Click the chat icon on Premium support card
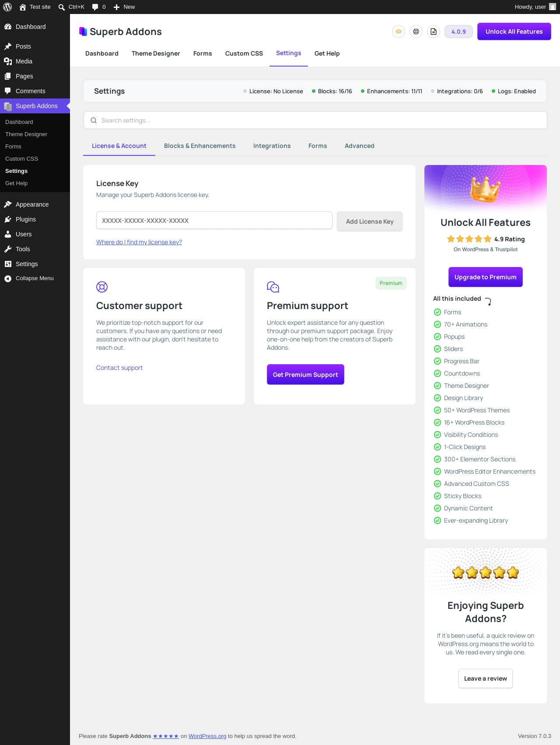This screenshot has width=560, height=745. point(273,287)
